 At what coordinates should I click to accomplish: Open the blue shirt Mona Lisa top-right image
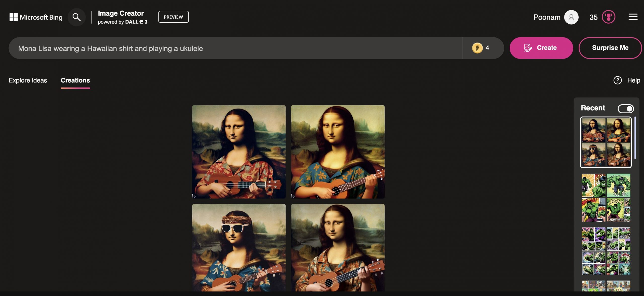[x=338, y=152]
